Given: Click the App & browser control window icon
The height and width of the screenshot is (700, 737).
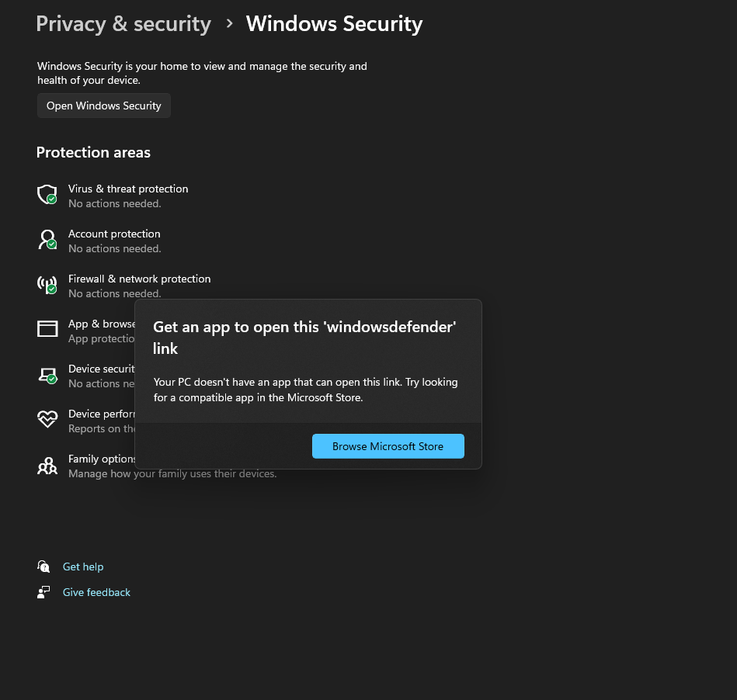Looking at the screenshot, I should click(x=47, y=329).
